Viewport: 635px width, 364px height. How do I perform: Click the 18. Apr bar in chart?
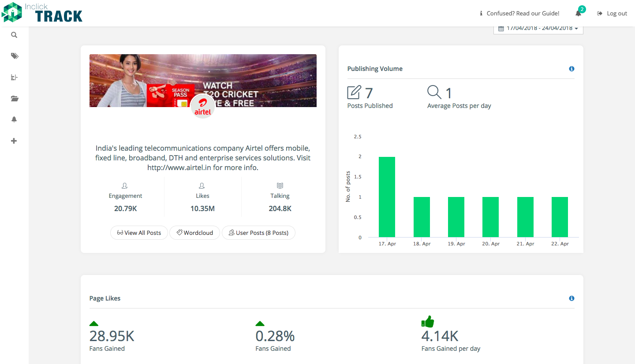[422, 217]
